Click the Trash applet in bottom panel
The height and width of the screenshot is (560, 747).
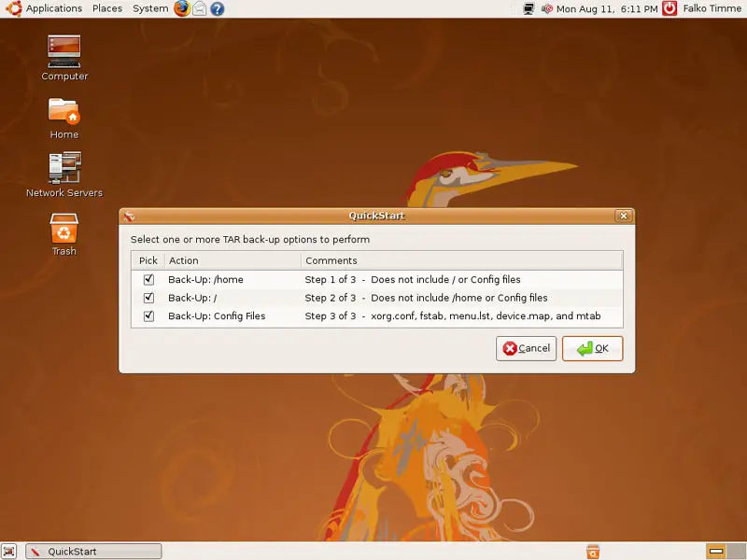coord(593,552)
